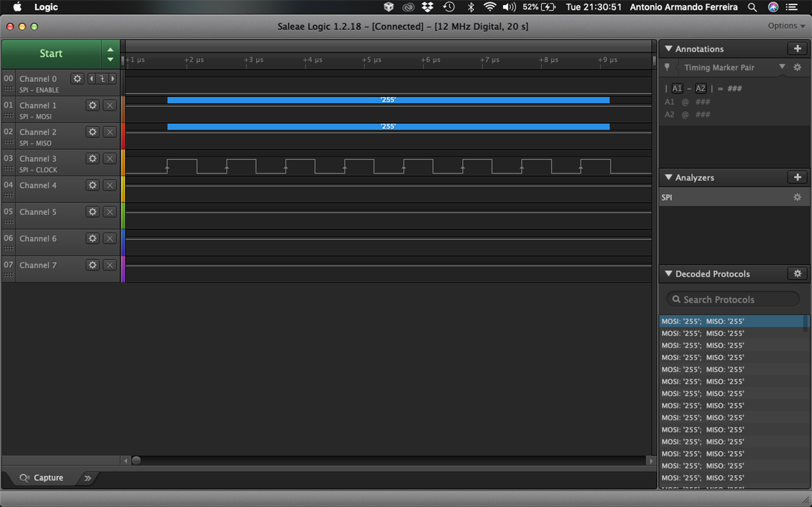The width and height of the screenshot is (812, 507).
Task: Open Time Machine menu bar icon
Action: tap(449, 7)
